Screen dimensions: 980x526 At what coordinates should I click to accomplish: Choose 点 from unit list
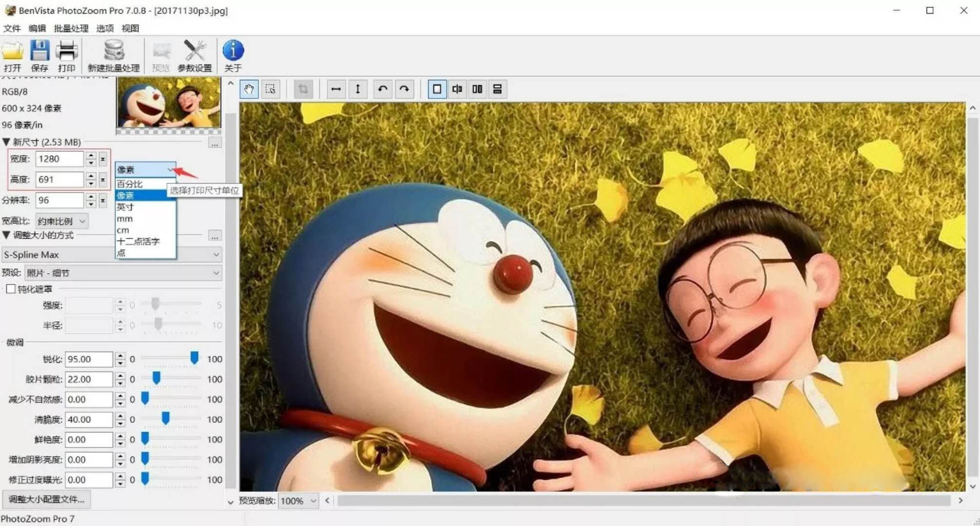click(146, 253)
